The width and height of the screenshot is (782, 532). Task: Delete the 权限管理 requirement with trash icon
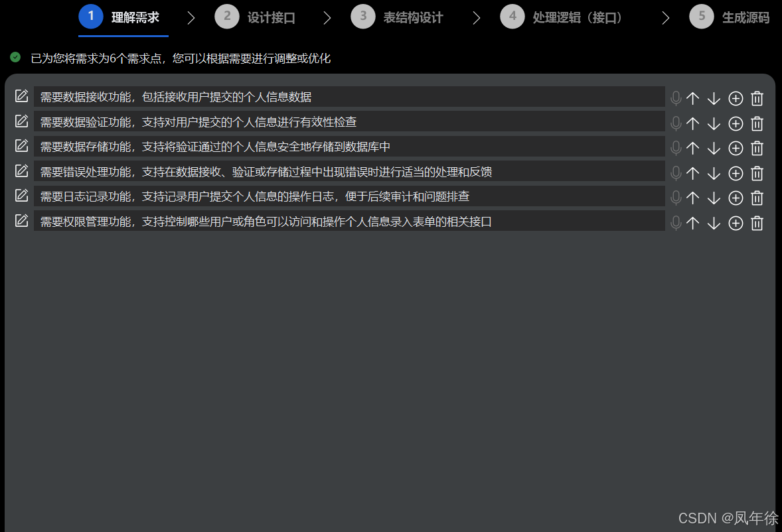pos(757,223)
